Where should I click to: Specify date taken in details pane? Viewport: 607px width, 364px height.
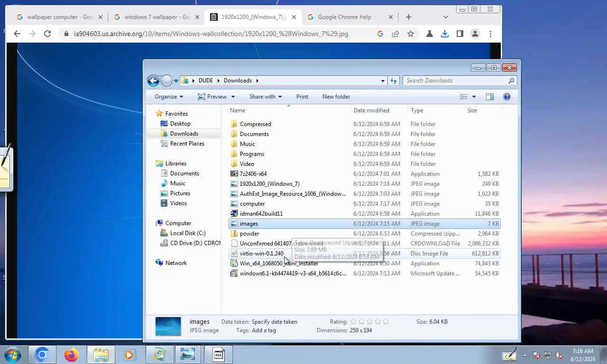[x=275, y=322]
